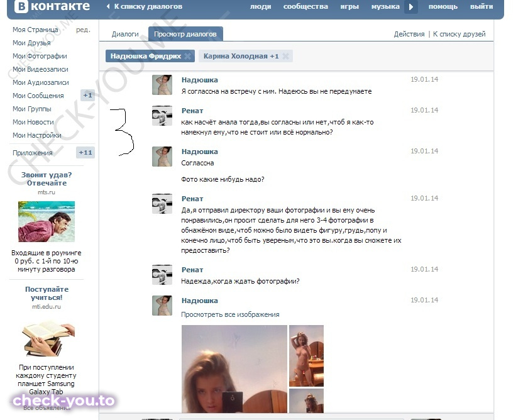Click the '+1' badge next to Мои Сообщения
Viewport: 528px width, 420px height.
pos(87,96)
